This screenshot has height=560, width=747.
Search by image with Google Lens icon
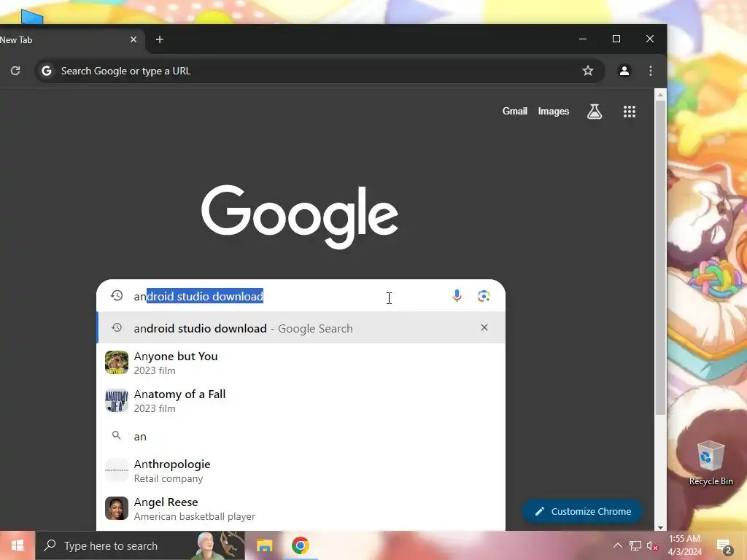click(x=484, y=296)
